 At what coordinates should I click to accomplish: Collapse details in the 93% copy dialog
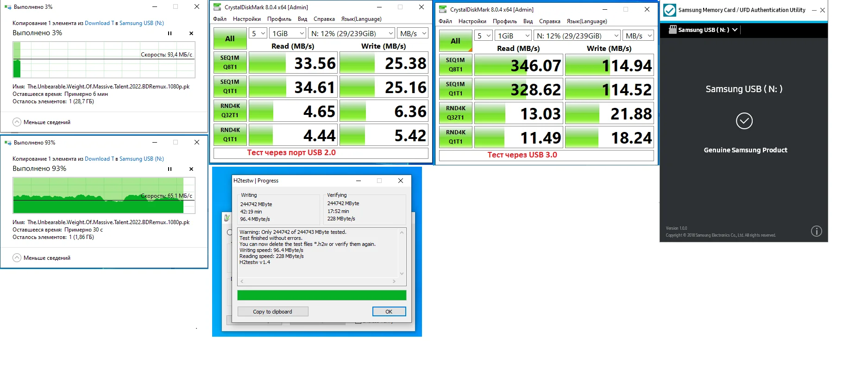(x=42, y=258)
